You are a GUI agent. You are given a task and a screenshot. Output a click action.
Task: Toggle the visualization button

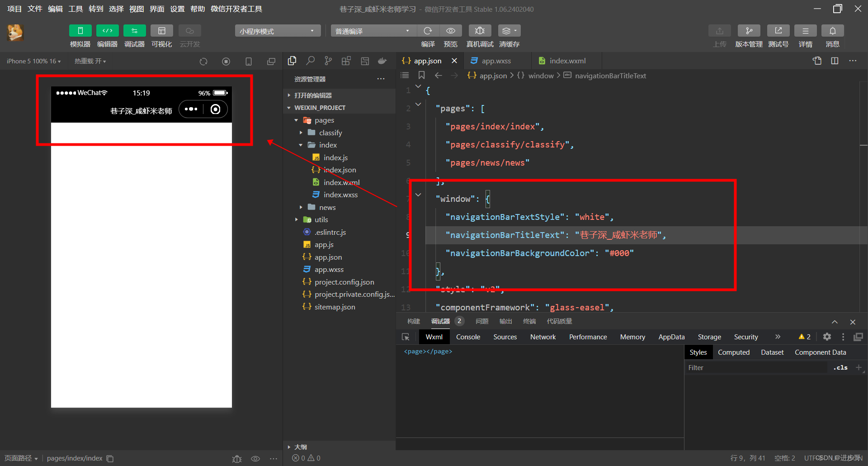pos(161,31)
